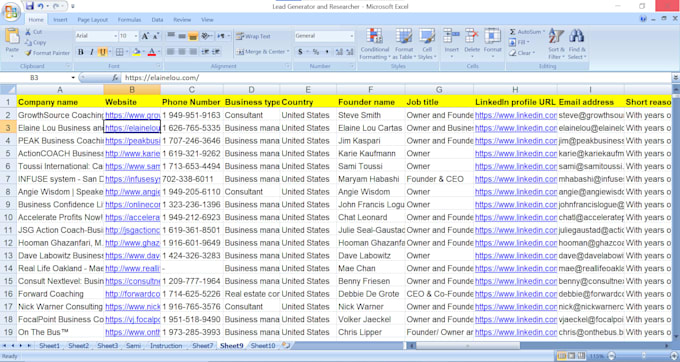This screenshot has width=680, height=362.
Task: Toggle Wrap Text
Action: pos(254,36)
